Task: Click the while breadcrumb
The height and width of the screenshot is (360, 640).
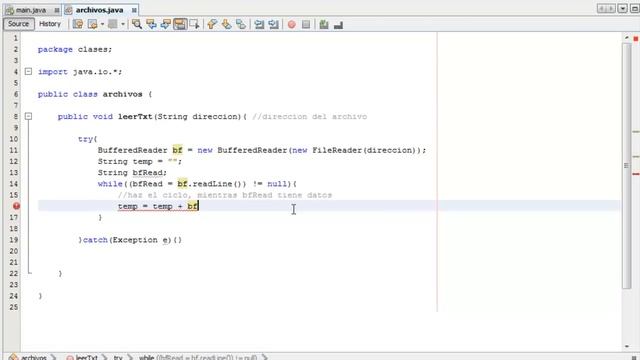Action: pos(198,357)
